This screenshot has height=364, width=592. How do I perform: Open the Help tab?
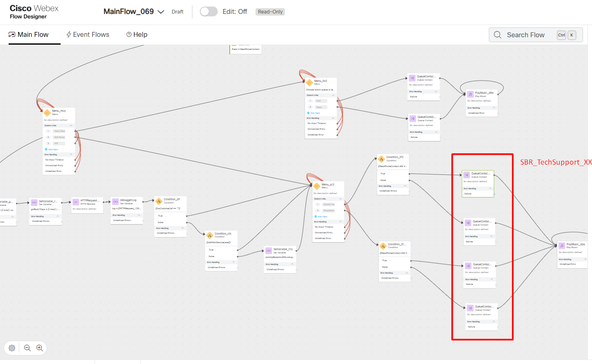coord(137,35)
